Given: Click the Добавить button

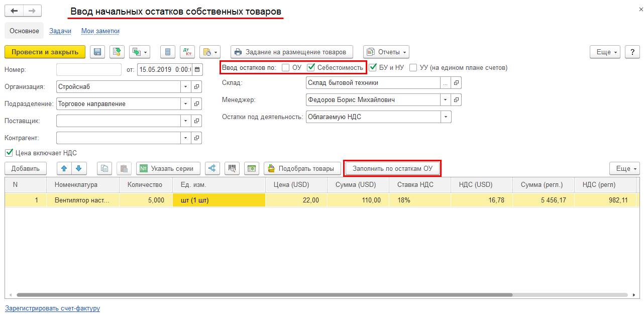Looking at the screenshot, I should click(26, 169).
